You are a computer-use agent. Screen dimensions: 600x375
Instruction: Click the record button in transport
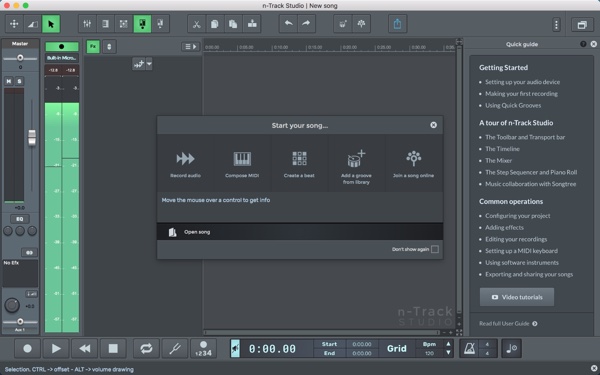pos(27,348)
